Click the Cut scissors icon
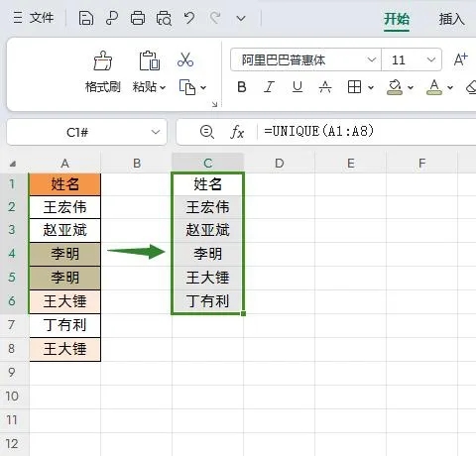The width and height of the screenshot is (476, 456). tap(185, 59)
